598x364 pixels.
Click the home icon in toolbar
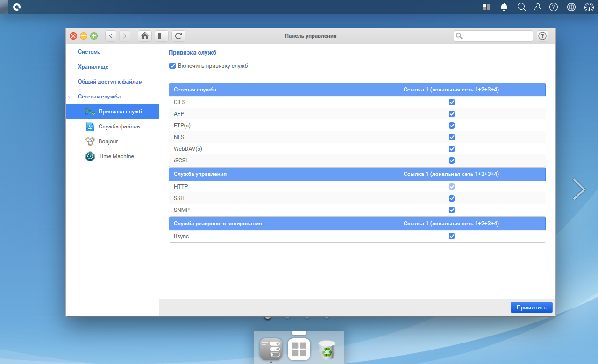pyautogui.click(x=145, y=36)
